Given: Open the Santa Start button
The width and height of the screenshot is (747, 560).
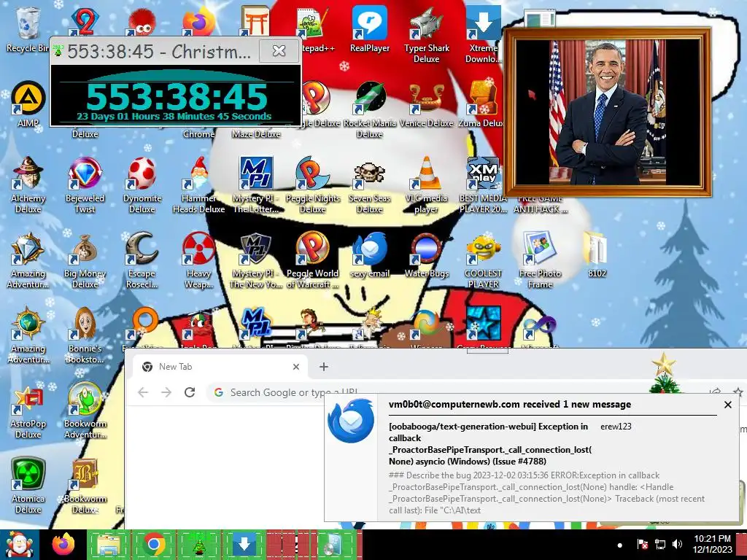Looking at the screenshot, I should coord(18,545).
